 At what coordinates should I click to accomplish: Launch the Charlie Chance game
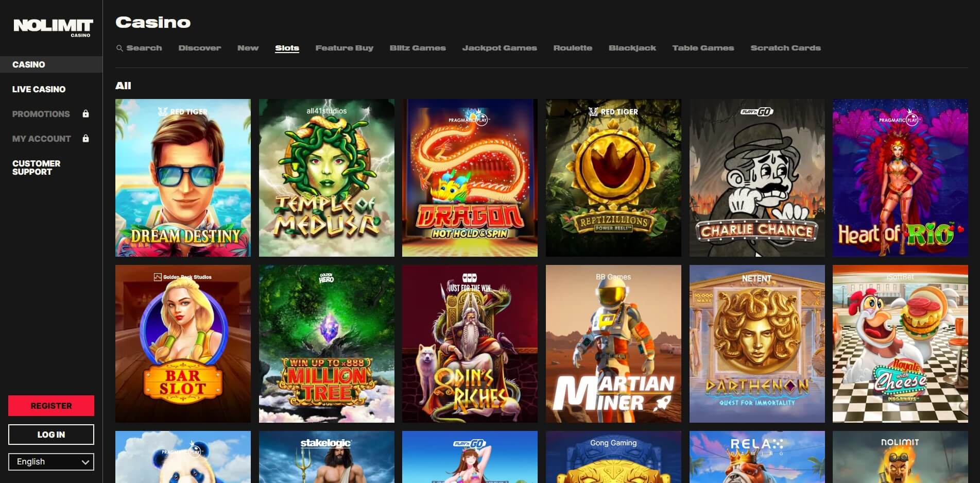[x=757, y=178]
